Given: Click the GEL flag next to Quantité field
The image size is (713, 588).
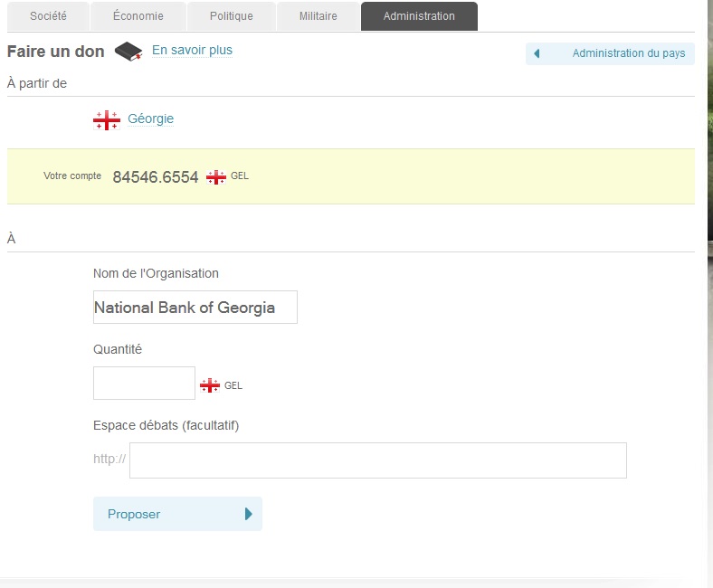Looking at the screenshot, I should tap(210, 385).
